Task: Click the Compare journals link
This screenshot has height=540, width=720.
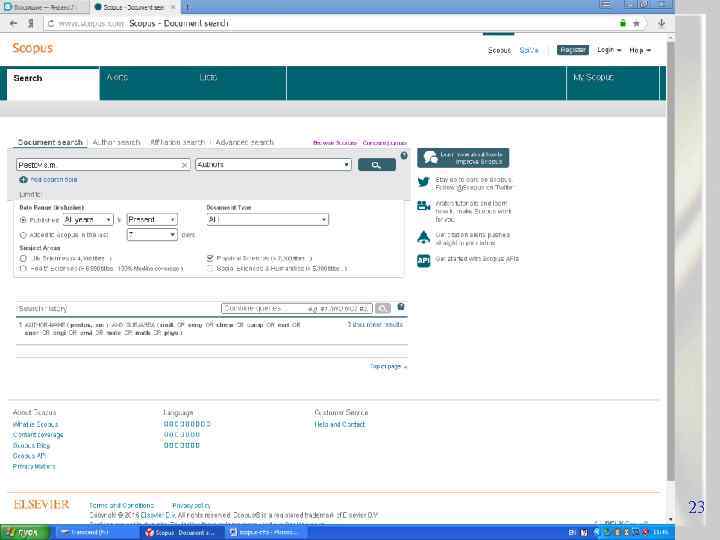Action: click(x=385, y=143)
